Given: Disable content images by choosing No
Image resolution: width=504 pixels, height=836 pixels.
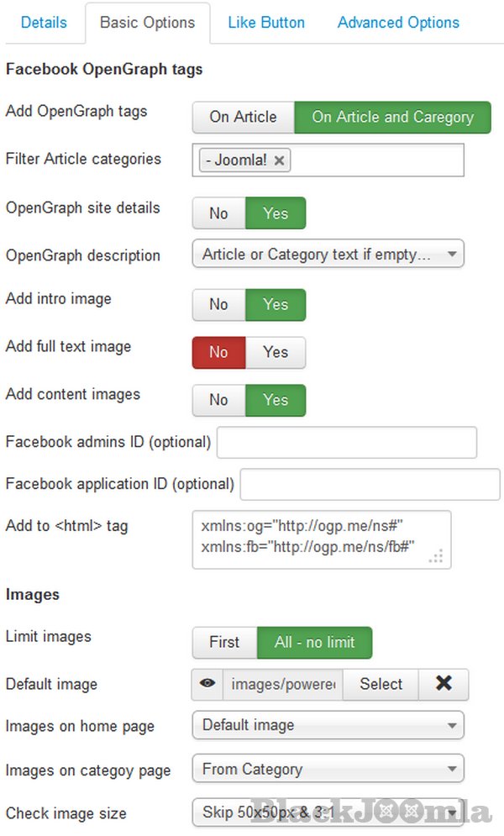Looking at the screenshot, I should [218, 400].
